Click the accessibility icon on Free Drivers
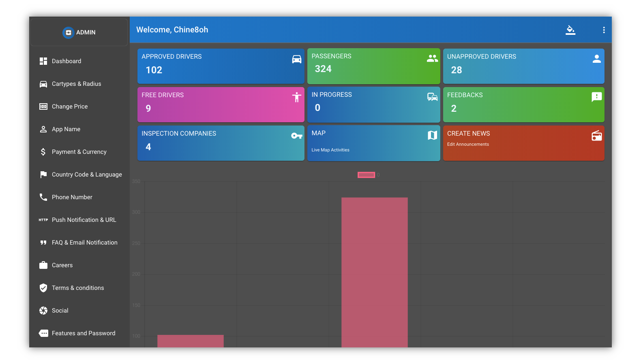The width and height of the screenshot is (641, 364). point(297,97)
